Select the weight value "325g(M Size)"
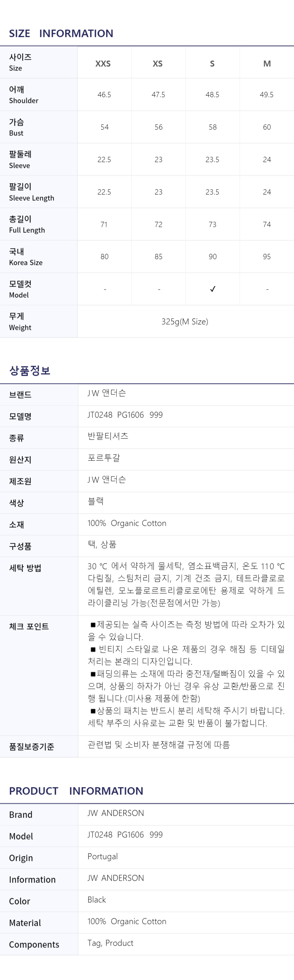This screenshot has width=294, height=980. [185, 321]
